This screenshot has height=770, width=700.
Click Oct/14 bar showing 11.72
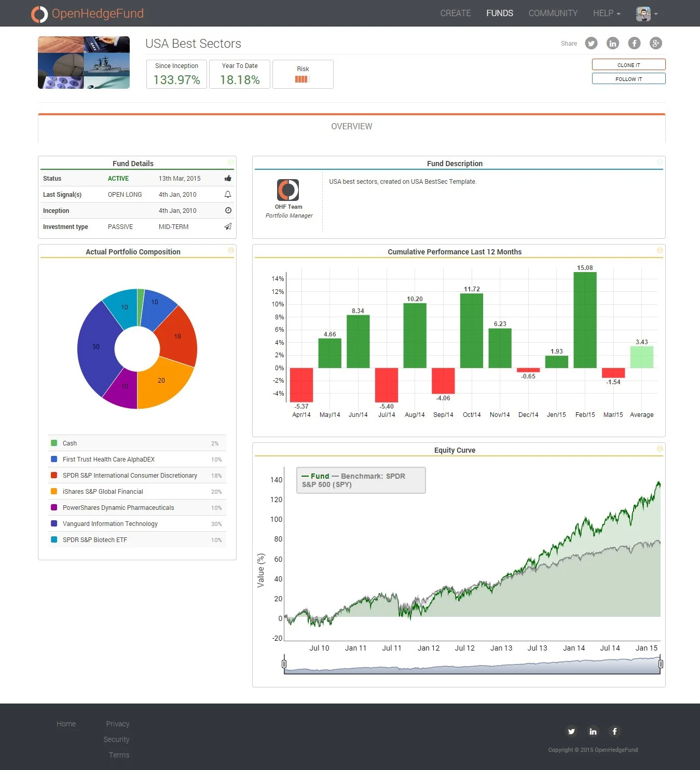point(472,331)
